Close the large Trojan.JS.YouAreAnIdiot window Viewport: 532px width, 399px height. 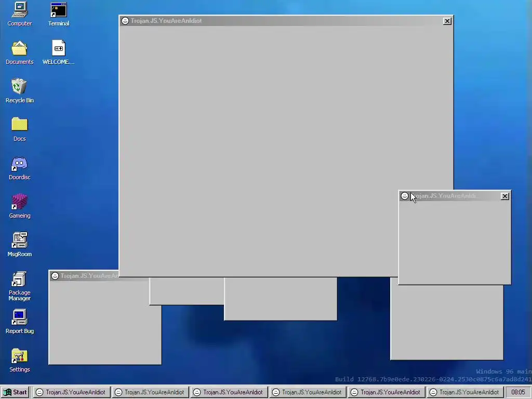[447, 21]
